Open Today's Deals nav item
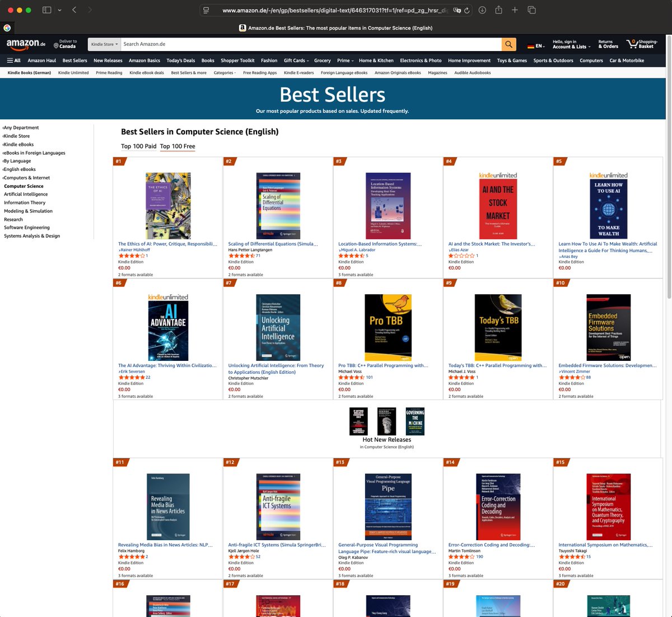The width and height of the screenshot is (672, 617). pos(181,61)
